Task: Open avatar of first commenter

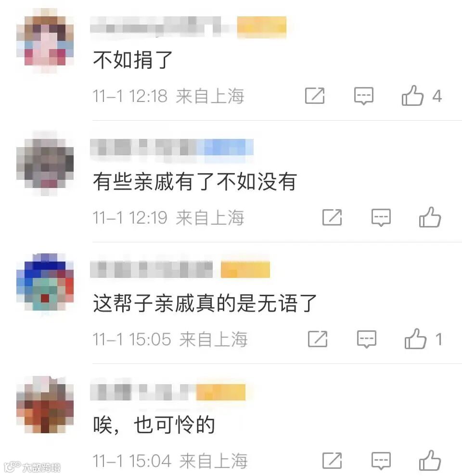Action: (x=45, y=41)
